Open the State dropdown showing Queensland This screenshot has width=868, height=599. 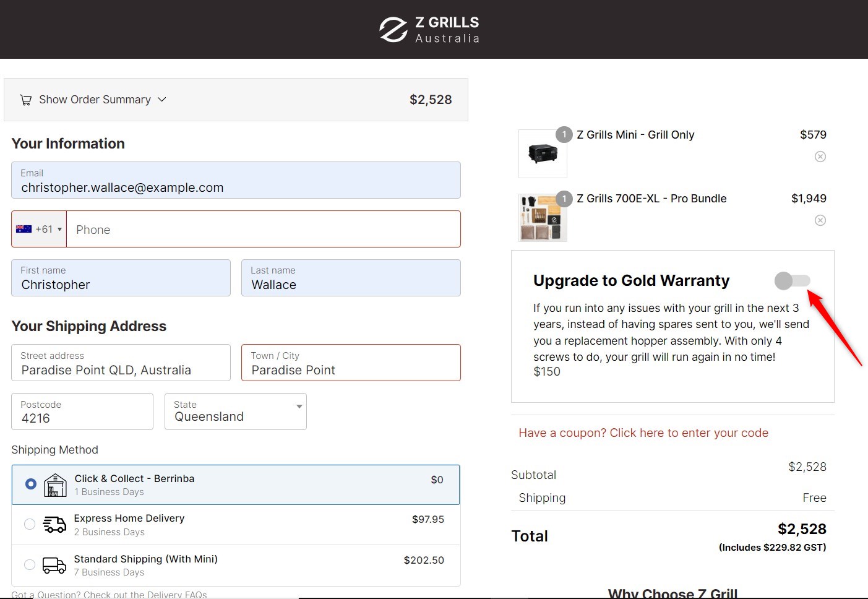click(x=236, y=412)
